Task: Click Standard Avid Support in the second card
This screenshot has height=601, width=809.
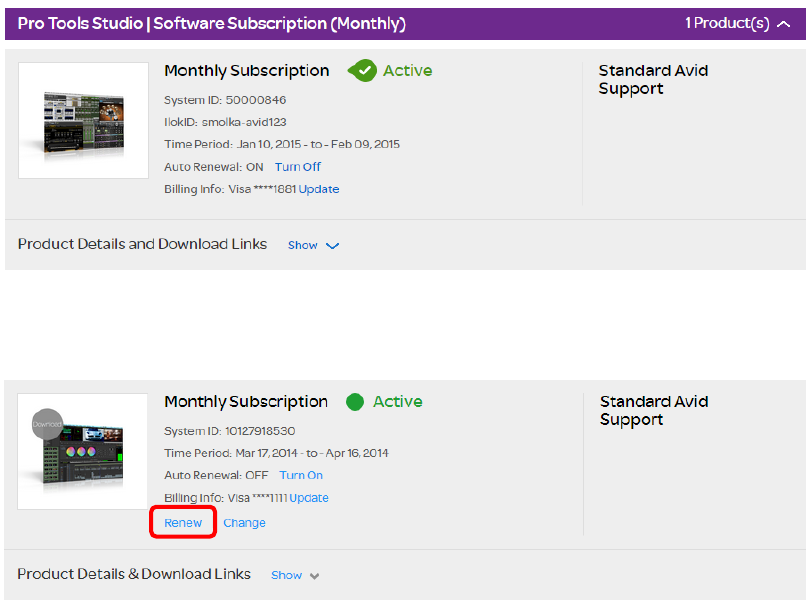Action: tap(654, 411)
